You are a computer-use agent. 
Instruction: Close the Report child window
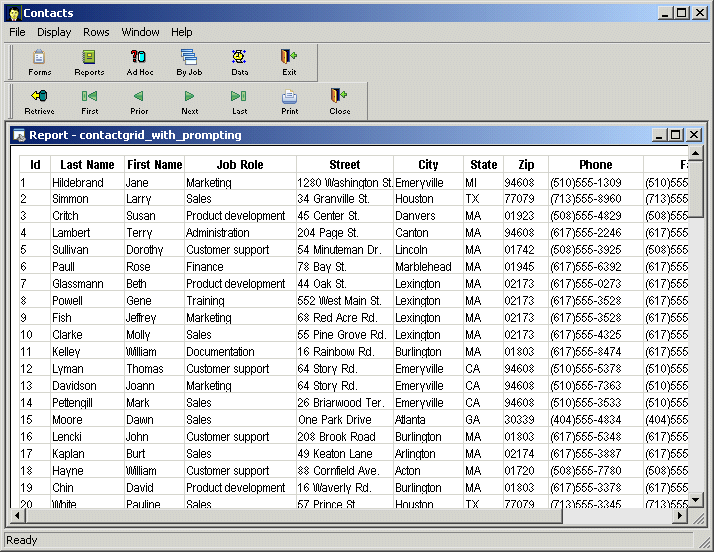click(694, 135)
